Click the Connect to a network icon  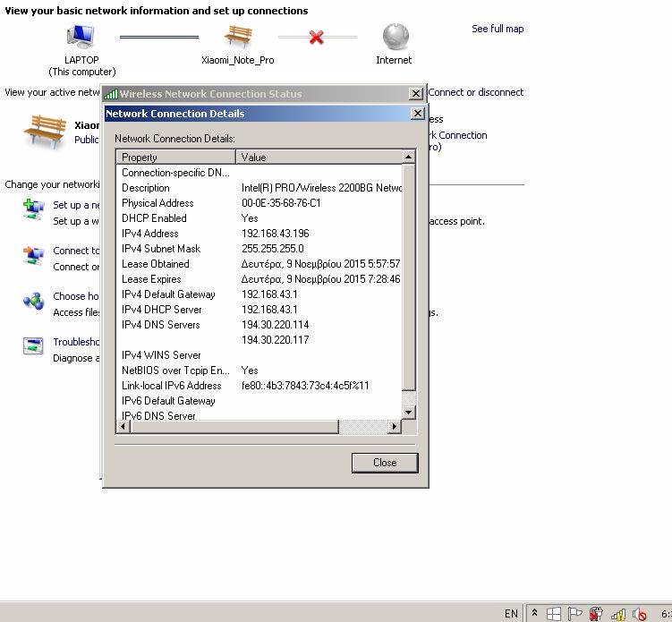click(33, 257)
